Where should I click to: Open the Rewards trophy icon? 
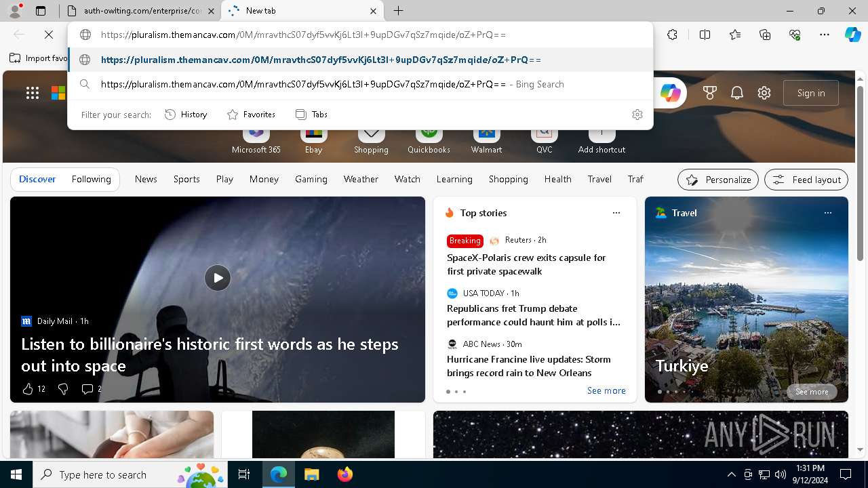[x=710, y=93]
